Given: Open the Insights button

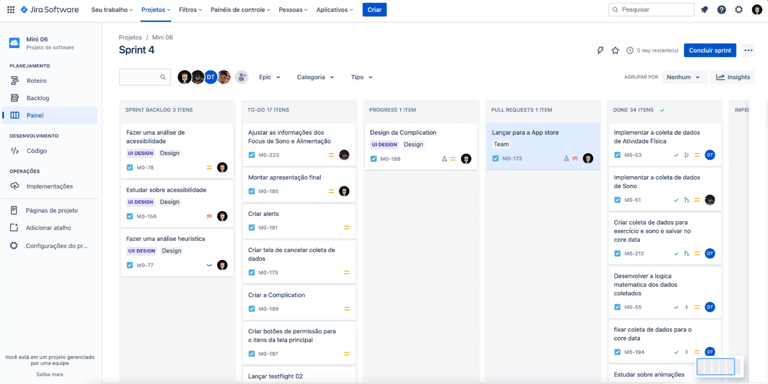Looking at the screenshot, I should [x=733, y=77].
